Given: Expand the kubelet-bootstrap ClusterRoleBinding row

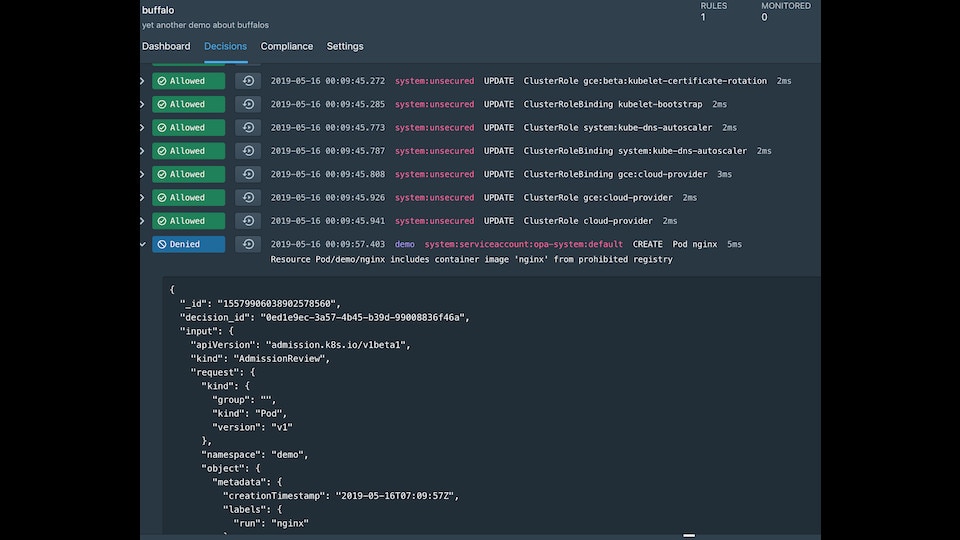Looking at the screenshot, I should tap(143, 104).
